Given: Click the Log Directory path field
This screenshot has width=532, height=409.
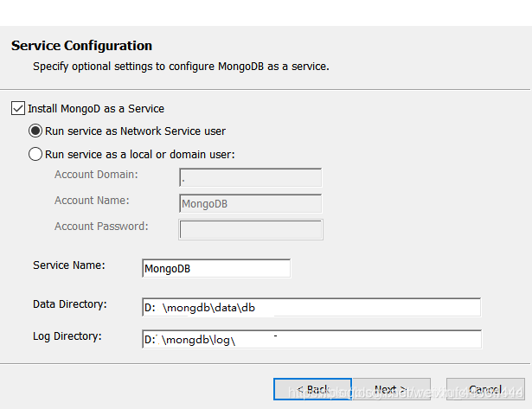Looking at the screenshot, I should [311, 339].
